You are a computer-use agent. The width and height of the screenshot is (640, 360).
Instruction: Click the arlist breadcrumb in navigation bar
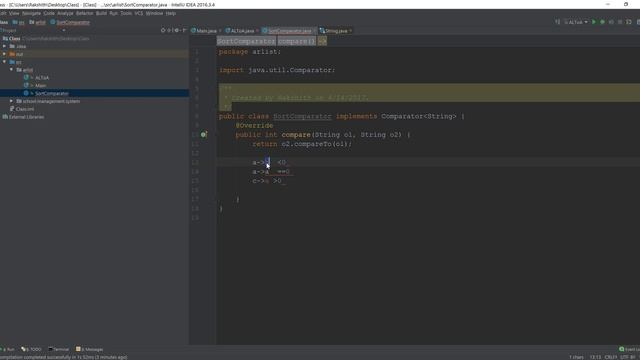click(x=38, y=22)
